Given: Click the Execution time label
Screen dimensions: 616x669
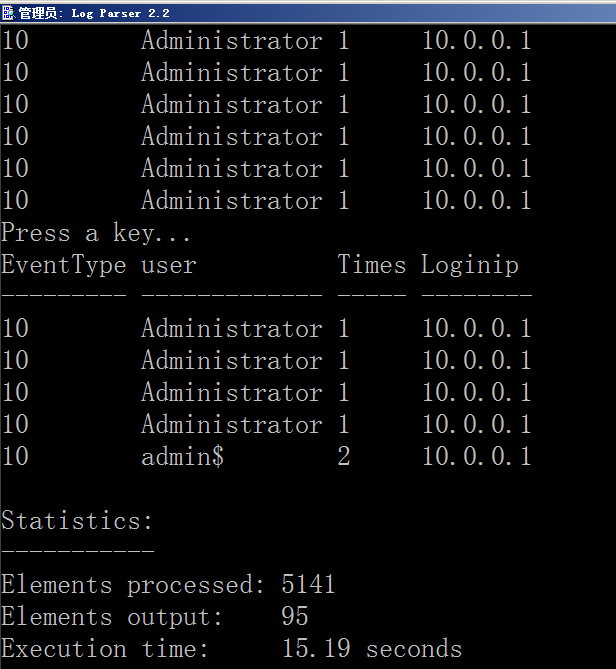Looking at the screenshot, I should click(105, 649).
